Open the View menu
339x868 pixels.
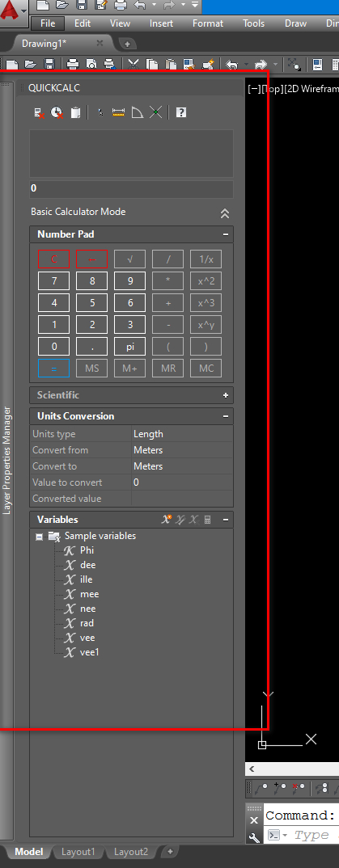pyautogui.click(x=121, y=23)
